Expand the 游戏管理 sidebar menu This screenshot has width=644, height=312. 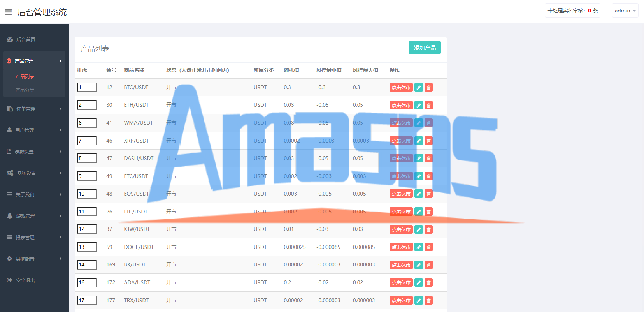pos(34,216)
